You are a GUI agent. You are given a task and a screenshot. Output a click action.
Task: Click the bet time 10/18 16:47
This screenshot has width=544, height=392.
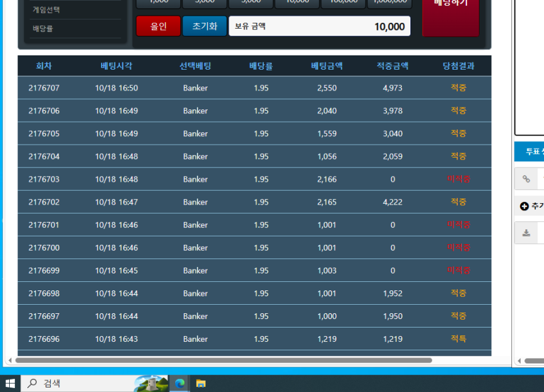[x=117, y=203]
